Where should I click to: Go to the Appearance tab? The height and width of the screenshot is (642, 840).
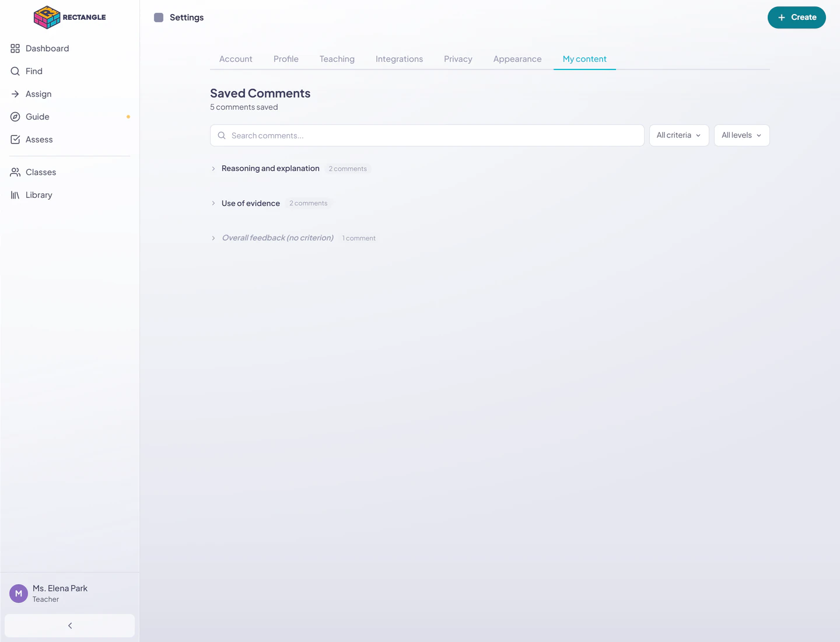pyautogui.click(x=517, y=59)
